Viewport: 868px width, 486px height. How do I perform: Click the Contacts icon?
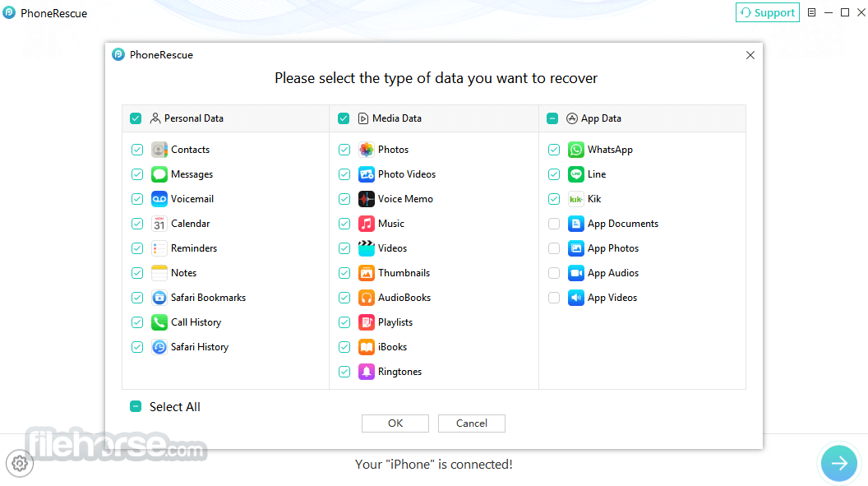click(x=159, y=150)
